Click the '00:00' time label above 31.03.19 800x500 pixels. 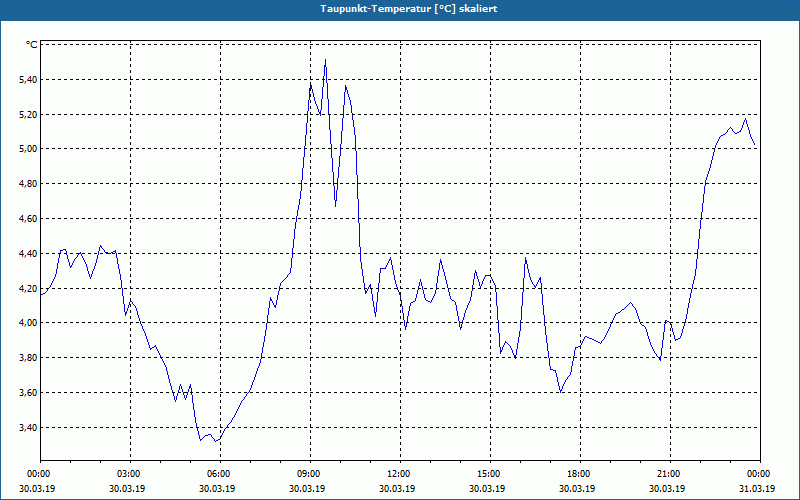[x=758, y=474]
